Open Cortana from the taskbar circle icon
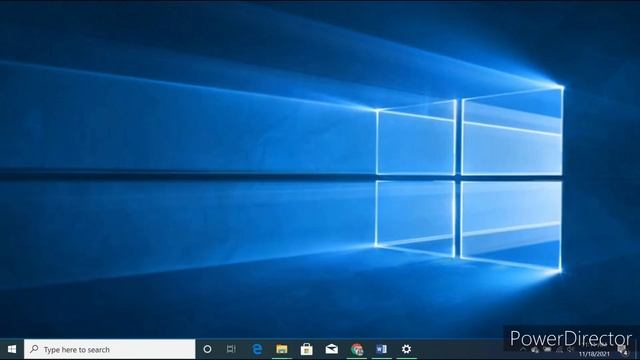 (x=207, y=349)
